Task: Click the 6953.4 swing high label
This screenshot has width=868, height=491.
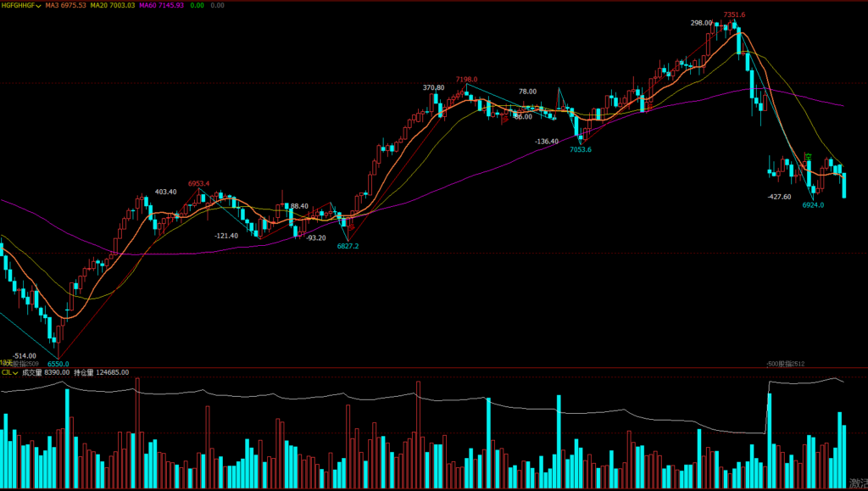Action: [198, 183]
